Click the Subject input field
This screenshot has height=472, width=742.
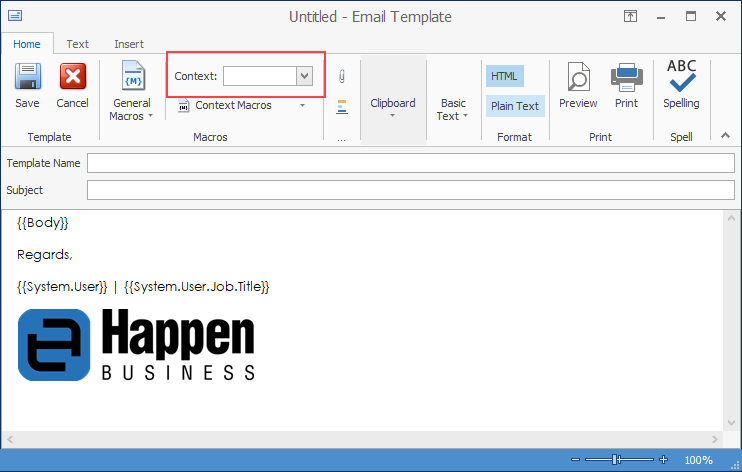(411, 190)
